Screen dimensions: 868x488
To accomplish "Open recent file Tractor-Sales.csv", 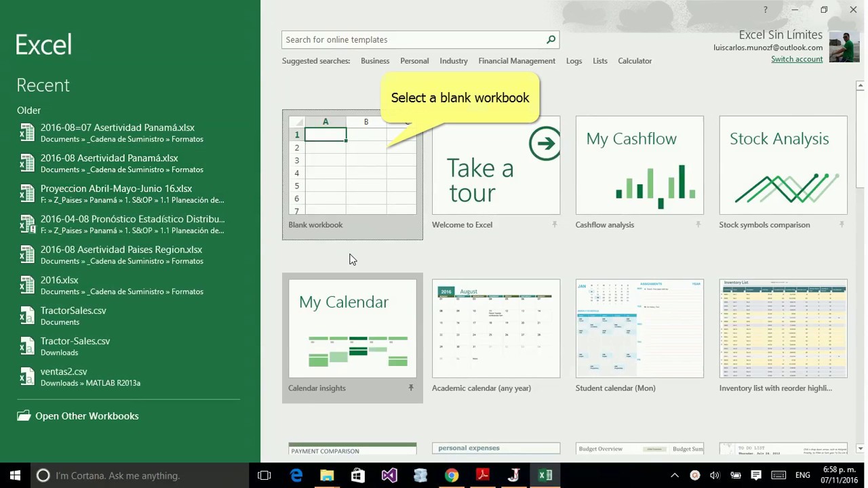I will 130,346.
